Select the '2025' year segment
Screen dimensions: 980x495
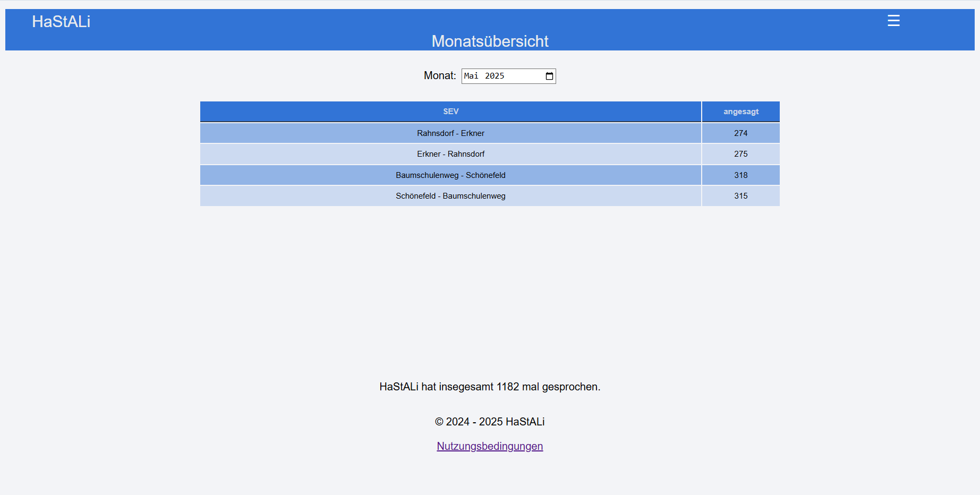click(494, 76)
